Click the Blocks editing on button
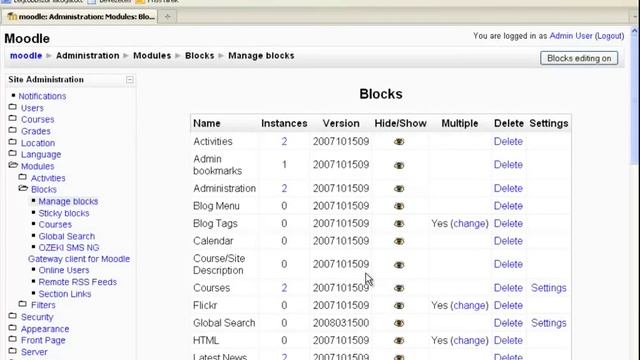Image resolution: width=640 pixels, height=360 pixels. [x=579, y=58]
